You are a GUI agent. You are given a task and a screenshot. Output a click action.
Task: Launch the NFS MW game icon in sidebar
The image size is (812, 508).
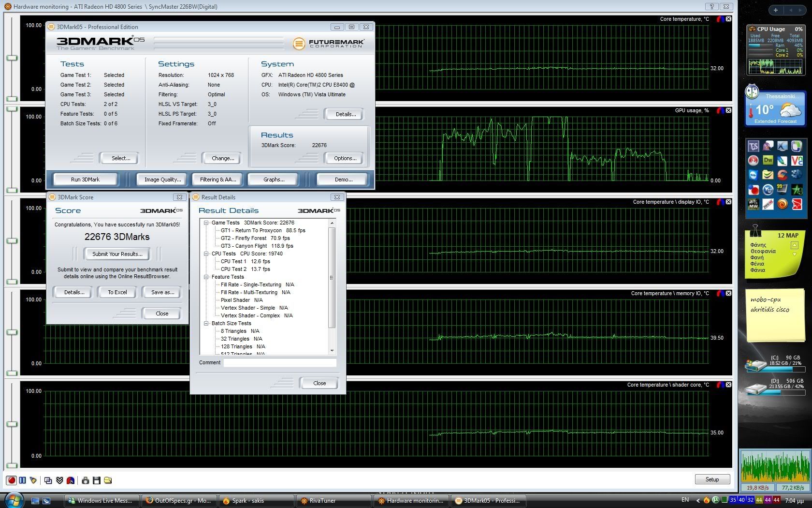click(x=754, y=204)
